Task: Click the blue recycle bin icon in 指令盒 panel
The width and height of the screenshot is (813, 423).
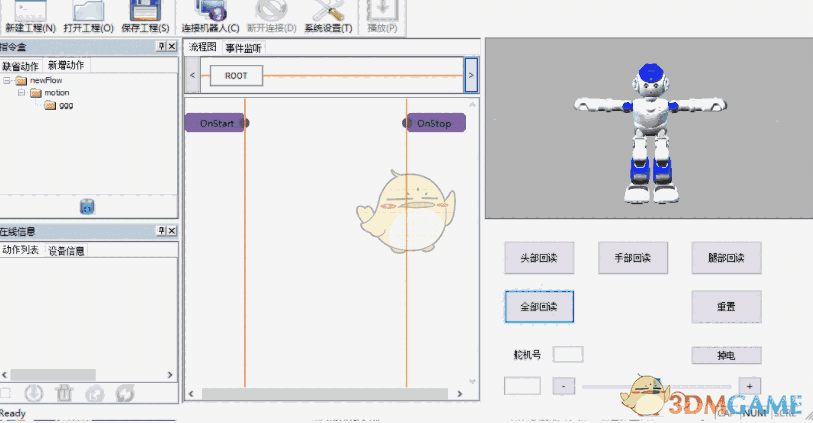Action: click(x=87, y=206)
